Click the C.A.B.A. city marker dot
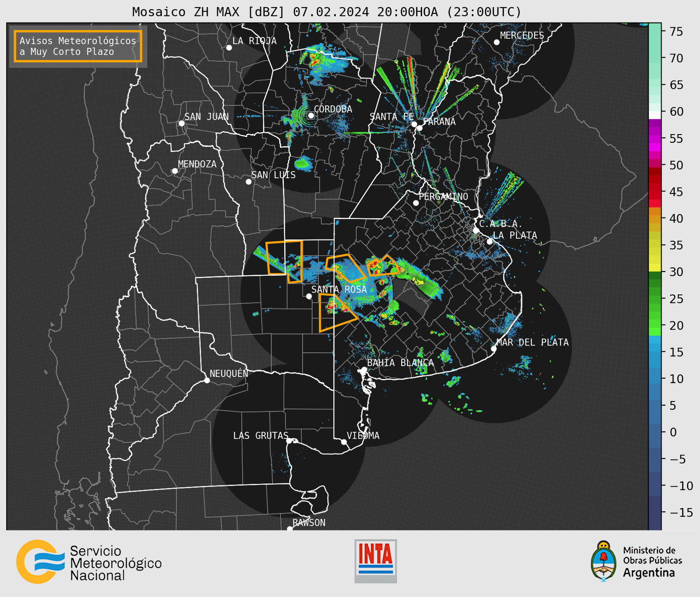 (476, 230)
